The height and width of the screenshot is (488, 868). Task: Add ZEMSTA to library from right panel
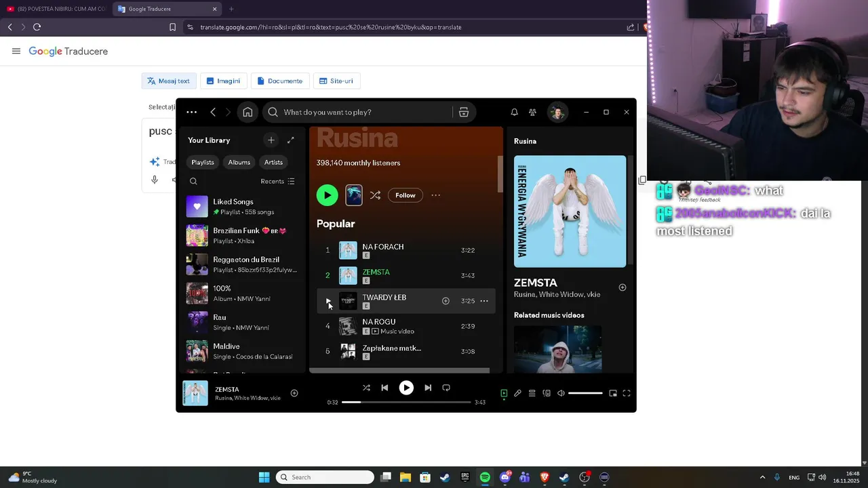pyautogui.click(x=623, y=287)
